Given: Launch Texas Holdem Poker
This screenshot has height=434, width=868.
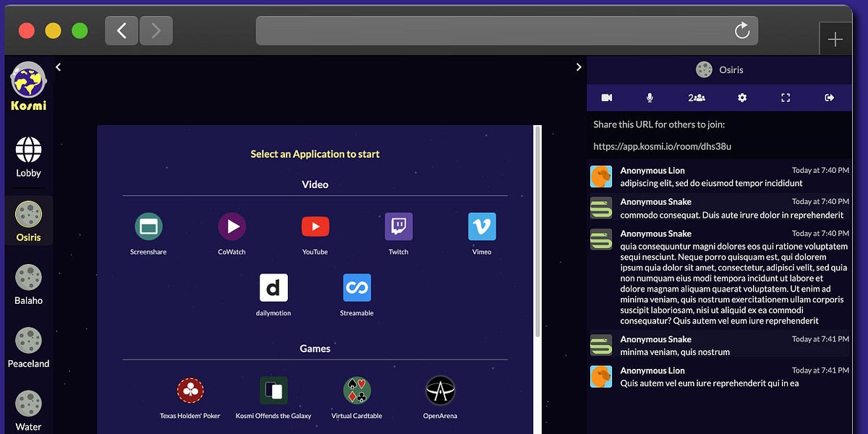Looking at the screenshot, I should click(190, 391).
